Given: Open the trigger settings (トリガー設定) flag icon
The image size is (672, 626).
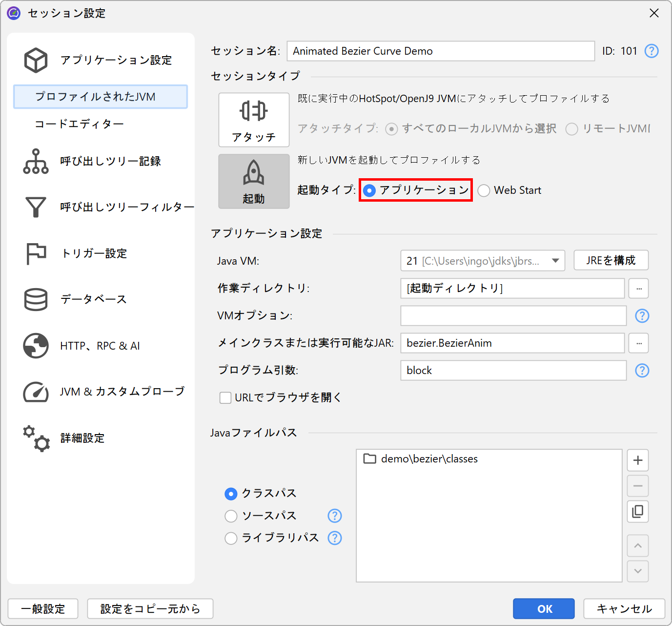Looking at the screenshot, I should click(x=36, y=253).
